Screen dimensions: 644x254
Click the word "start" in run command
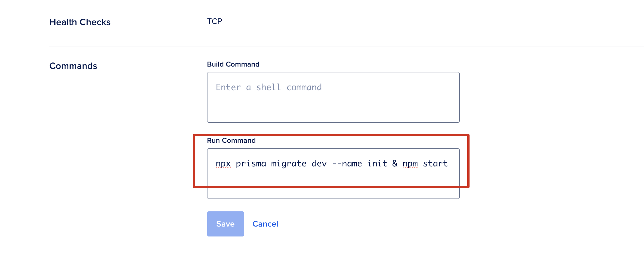(x=435, y=164)
